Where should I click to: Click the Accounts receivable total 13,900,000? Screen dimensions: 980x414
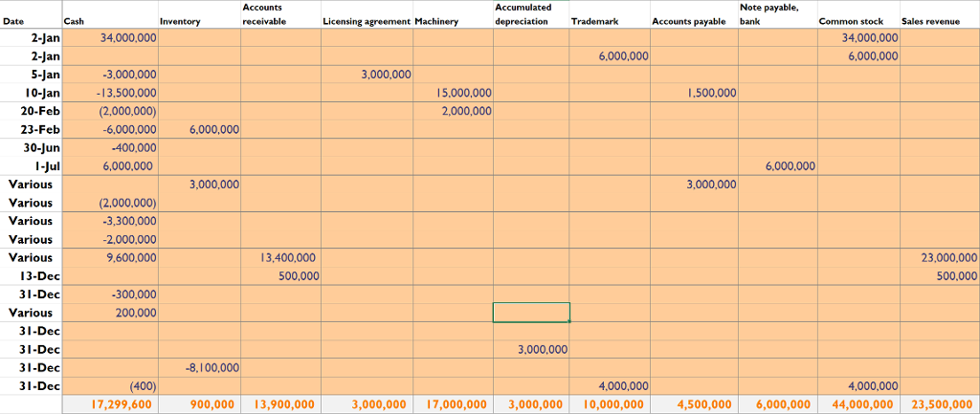280,404
